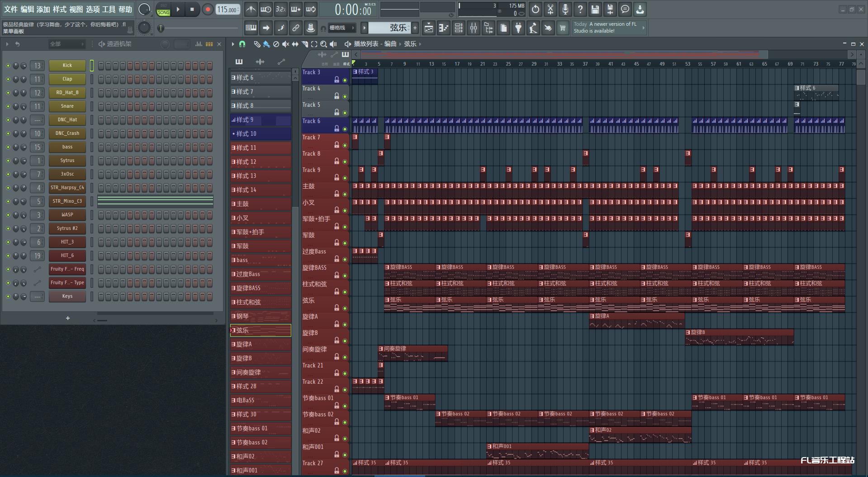
Task: Open the mixer view icon
Action: pos(474,28)
